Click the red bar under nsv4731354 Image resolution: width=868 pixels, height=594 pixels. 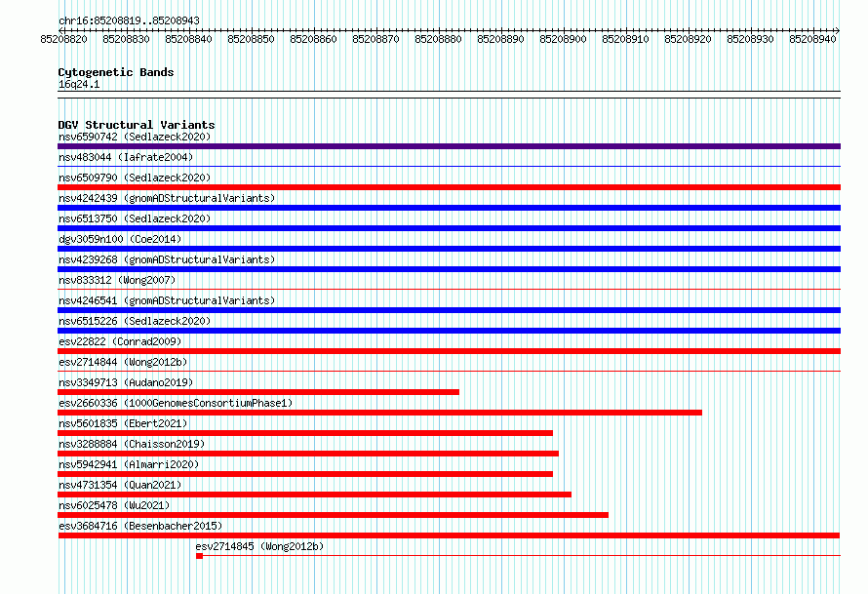(314, 495)
